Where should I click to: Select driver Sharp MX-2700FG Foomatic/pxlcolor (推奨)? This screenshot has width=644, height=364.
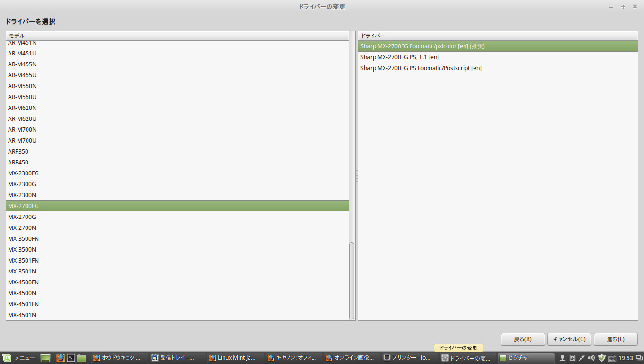[498, 46]
